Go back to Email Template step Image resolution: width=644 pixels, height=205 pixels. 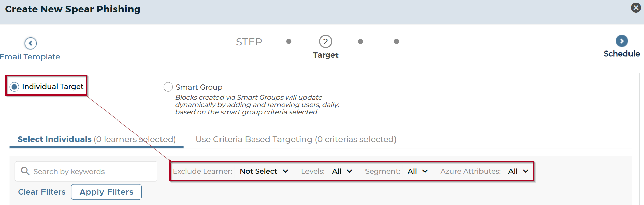point(30,57)
